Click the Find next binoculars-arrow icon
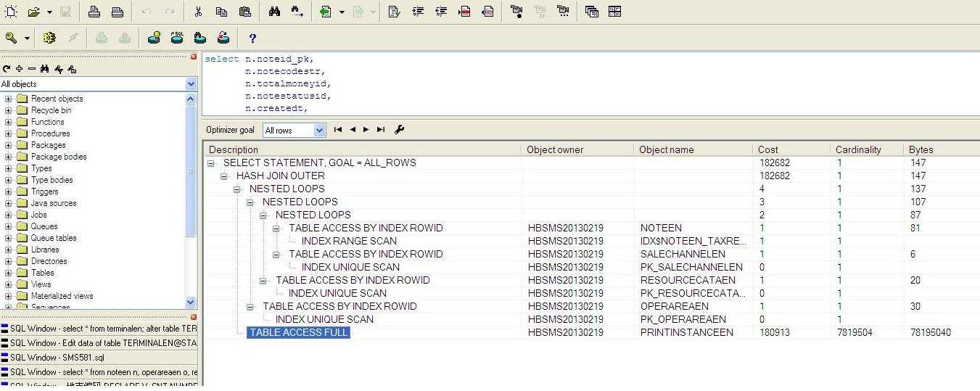The image size is (980, 391). [297, 12]
